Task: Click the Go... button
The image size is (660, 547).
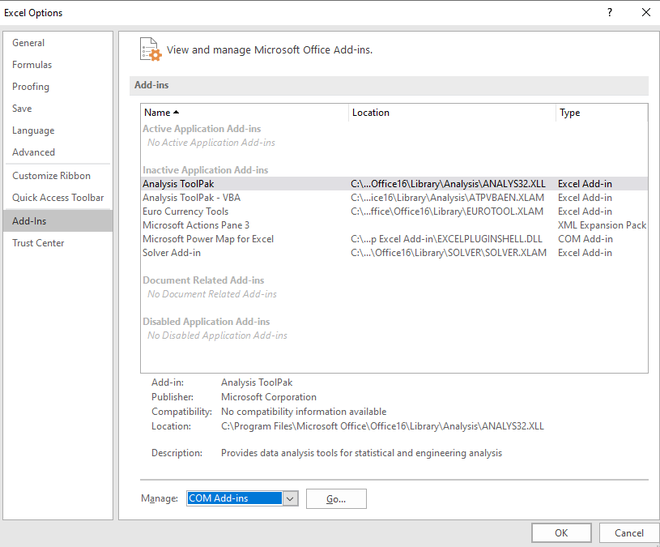Action: (336, 499)
